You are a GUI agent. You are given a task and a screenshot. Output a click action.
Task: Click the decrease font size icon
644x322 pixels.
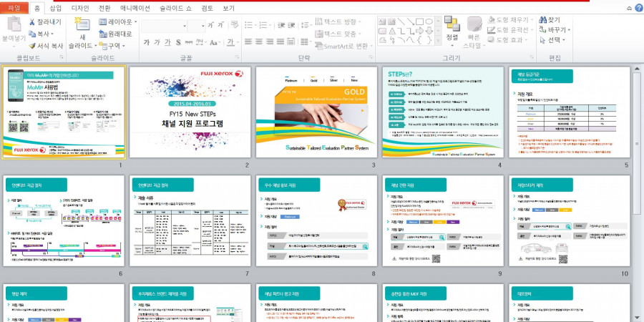point(221,26)
